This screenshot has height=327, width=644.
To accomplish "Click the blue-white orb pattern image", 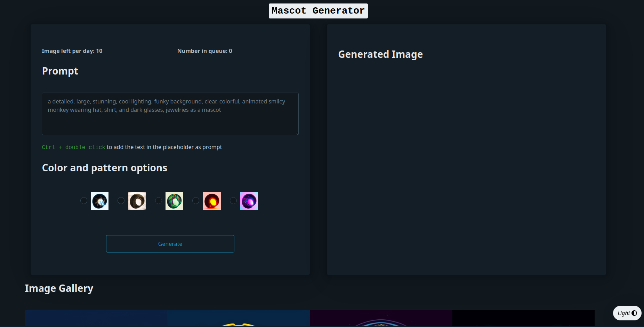I will pos(99,201).
